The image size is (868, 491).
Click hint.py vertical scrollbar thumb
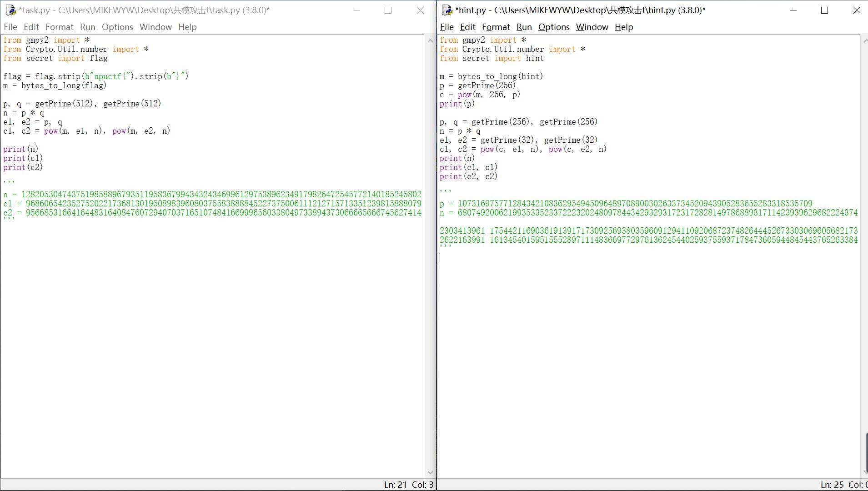pyautogui.click(x=866, y=453)
